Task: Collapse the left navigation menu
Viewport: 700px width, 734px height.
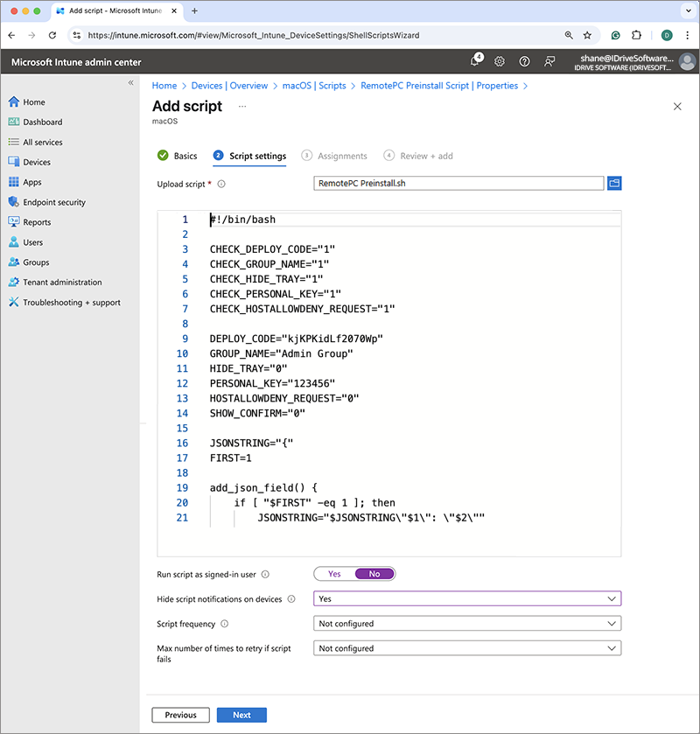Action: pos(131,82)
